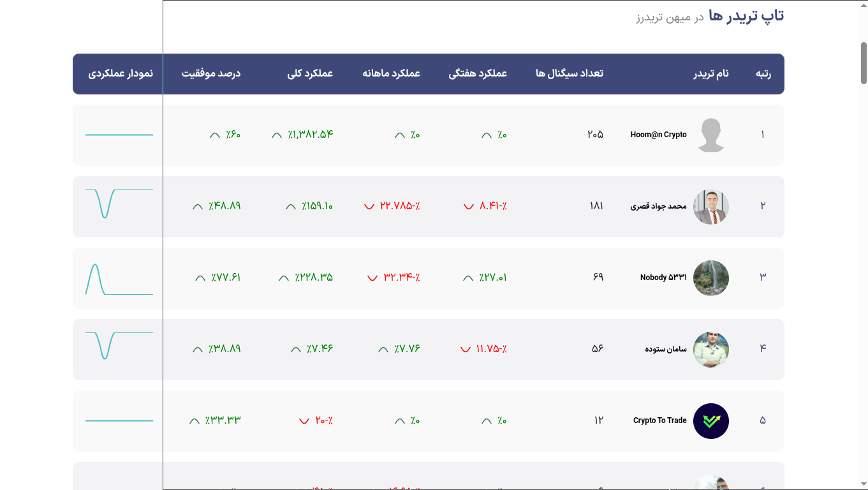Screen dimensions: 868x490
Task: Open trader name سامان ستوده
Action: pyautogui.click(x=666, y=349)
